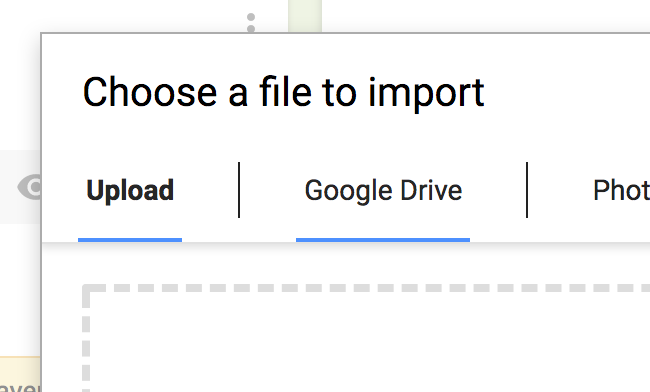650x392 pixels.
Task: Toggle the eye visibility icon at left
Action: [x=30, y=187]
